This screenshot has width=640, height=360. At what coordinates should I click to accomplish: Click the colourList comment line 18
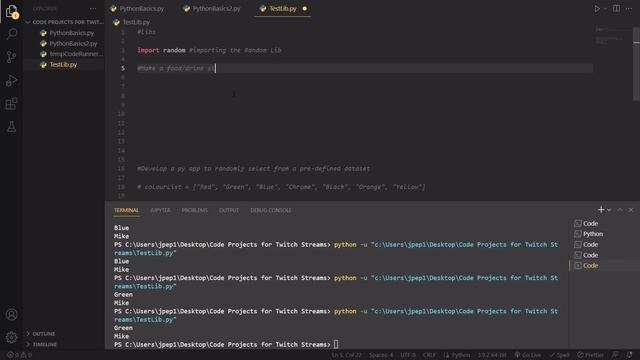pyautogui.click(x=281, y=187)
